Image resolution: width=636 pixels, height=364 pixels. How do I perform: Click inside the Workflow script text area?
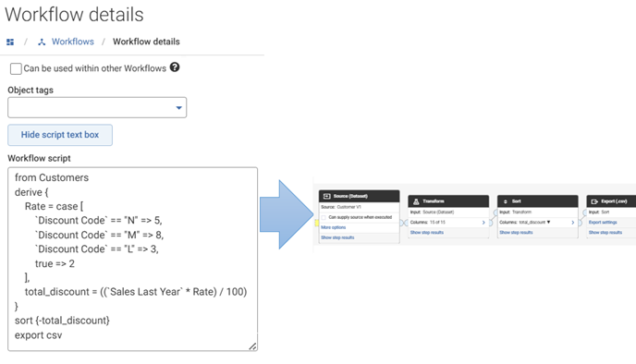pyautogui.click(x=132, y=259)
